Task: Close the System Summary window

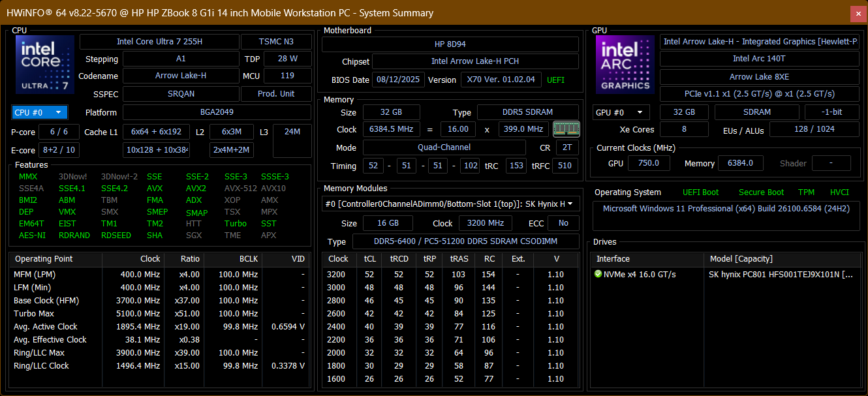Action: (857, 13)
